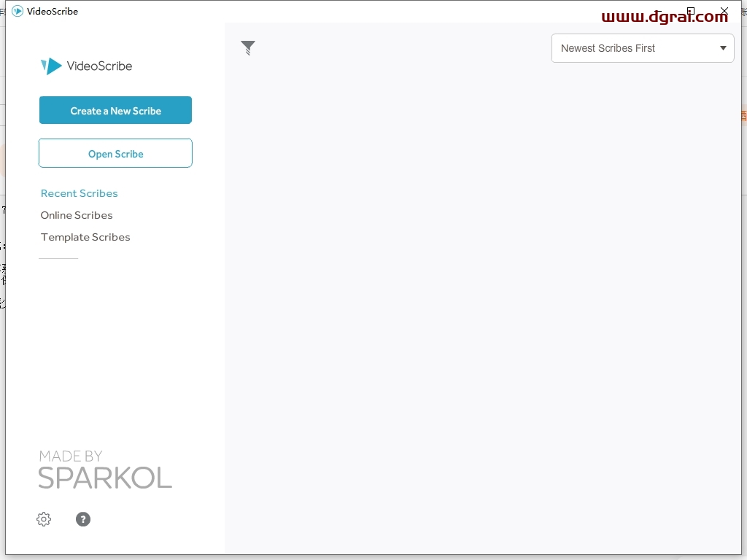Close the VideoScribe window

pyautogui.click(x=724, y=10)
